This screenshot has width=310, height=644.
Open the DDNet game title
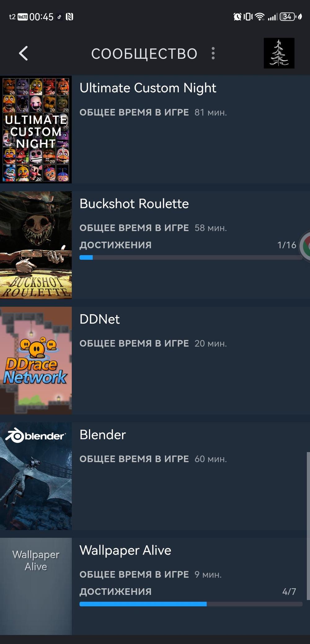(x=100, y=319)
